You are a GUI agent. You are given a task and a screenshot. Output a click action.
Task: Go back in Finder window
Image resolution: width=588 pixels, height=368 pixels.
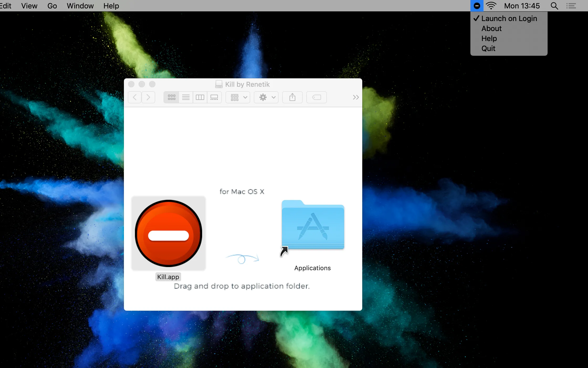[135, 97]
